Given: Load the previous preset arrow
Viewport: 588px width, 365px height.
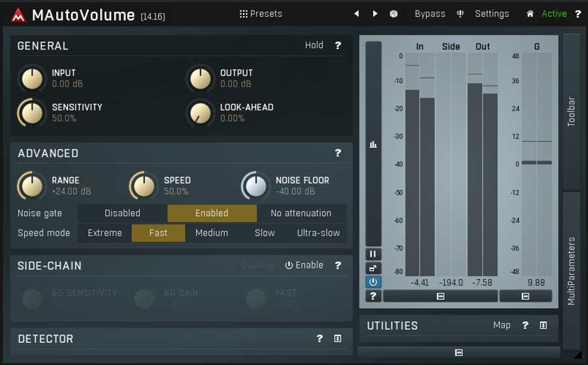Looking at the screenshot, I should pyautogui.click(x=357, y=14).
